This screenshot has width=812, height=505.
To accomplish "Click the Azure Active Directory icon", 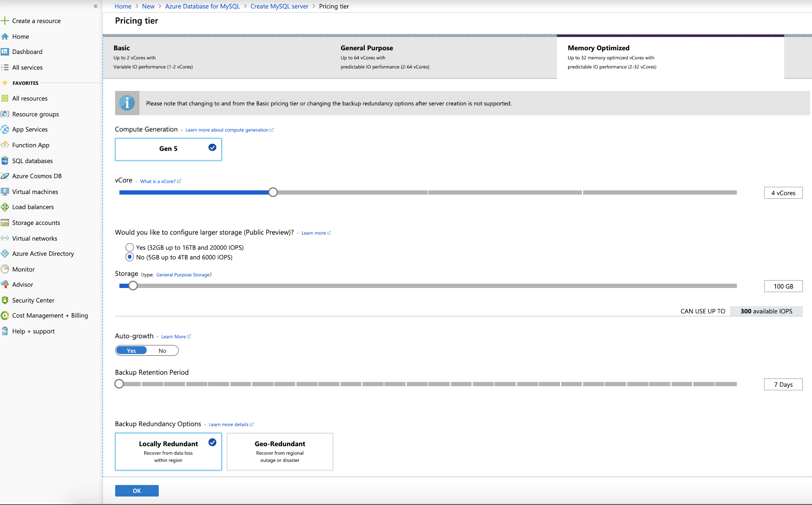I will pyautogui.click(x=5, y=253).
